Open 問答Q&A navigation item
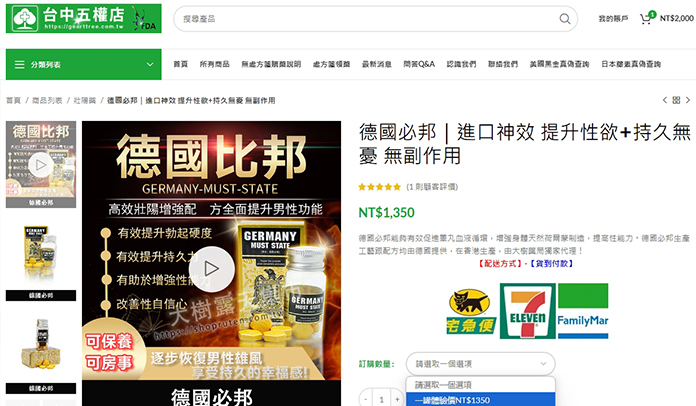Image resolution: width=696 pixels, height=406 pixels. [x=419, y=64]
